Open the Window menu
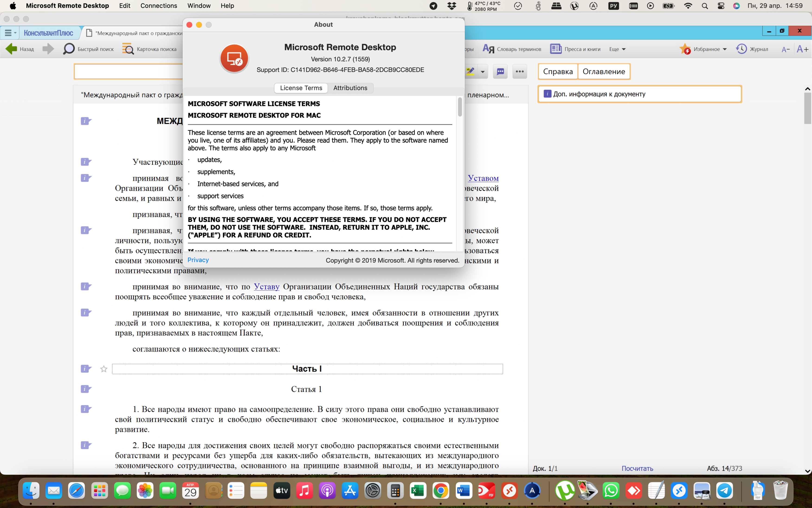 click(199, 6)
